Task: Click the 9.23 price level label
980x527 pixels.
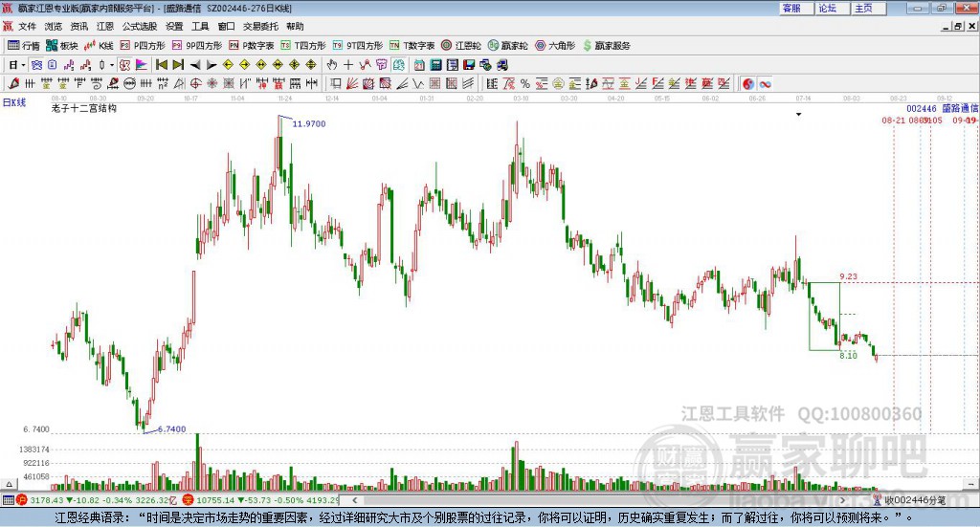Action: (x=848, y=276)
